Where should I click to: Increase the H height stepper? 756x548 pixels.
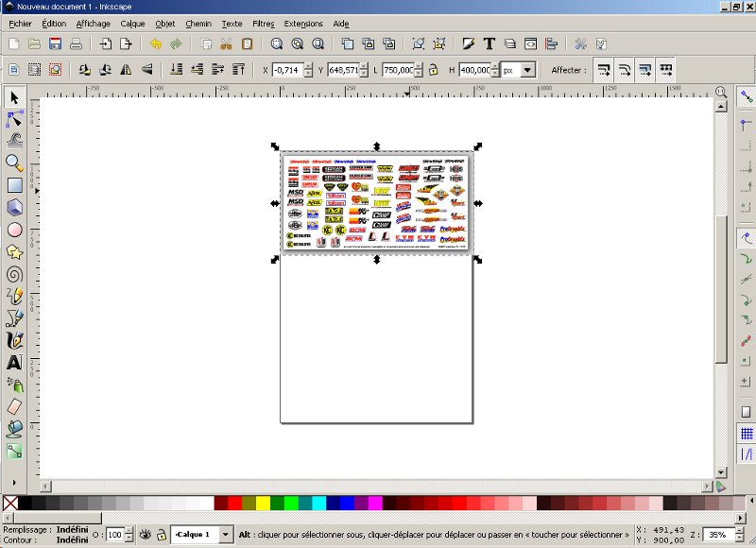495,66
